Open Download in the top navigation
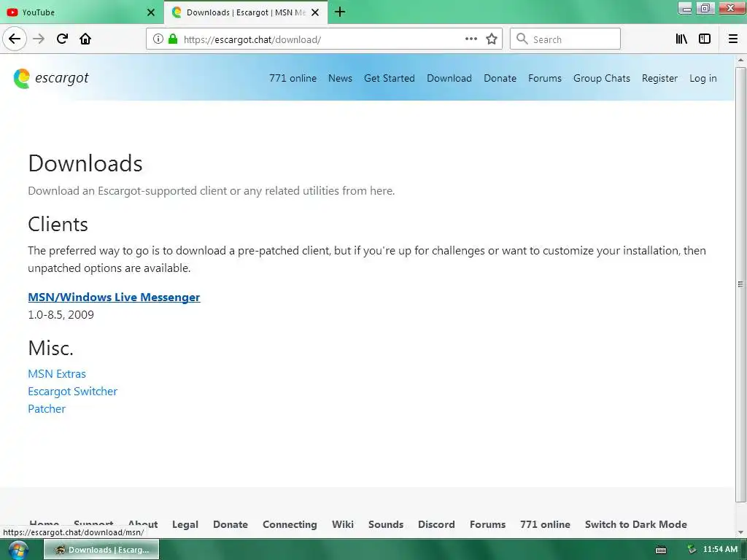747x560 pixels. pos(449,78)
